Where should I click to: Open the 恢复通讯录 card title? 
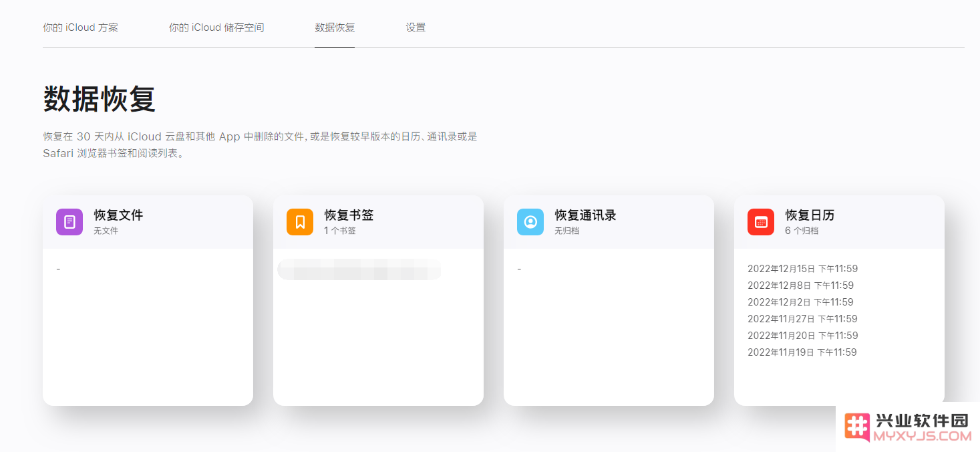point(585,215)
